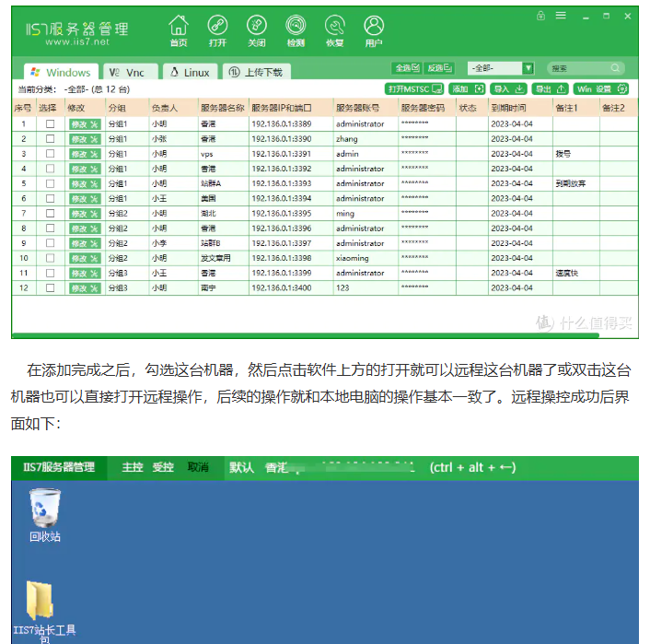Click 修改 button for 小张 row
Image resolution: width=650 pixels, height=644 pixels.
[85, 139]
